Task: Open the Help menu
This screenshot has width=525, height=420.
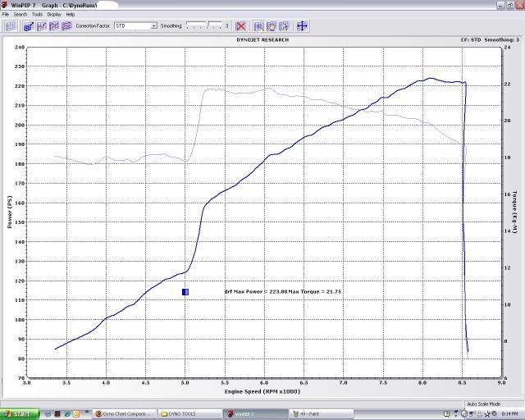Action: [x=71, y=14]
